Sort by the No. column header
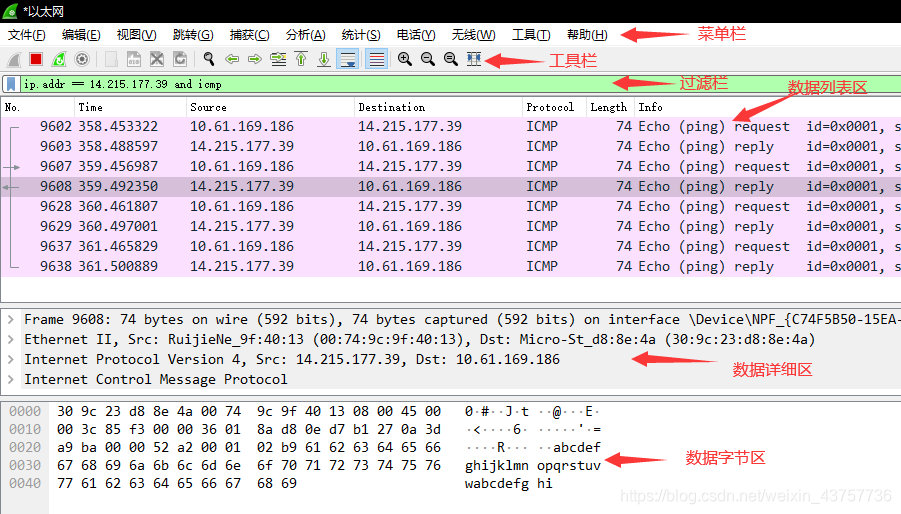 38,107
